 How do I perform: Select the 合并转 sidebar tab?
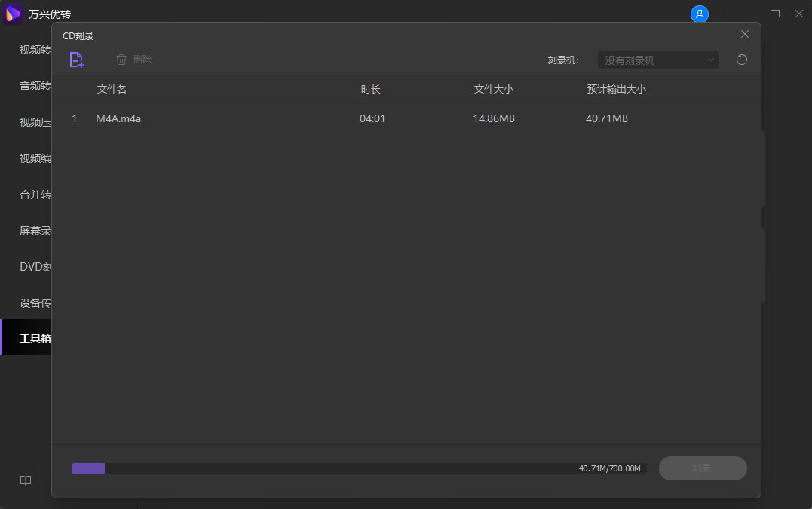(x=26, y=195)
